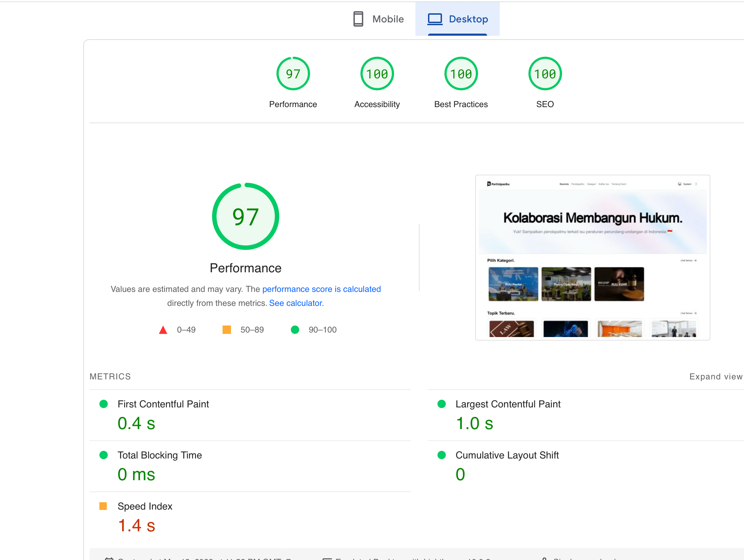Open the Best Practices 100 gauge
Viewport: 744px width, 560px height.
pyautogui.click(x=461, y=74)
